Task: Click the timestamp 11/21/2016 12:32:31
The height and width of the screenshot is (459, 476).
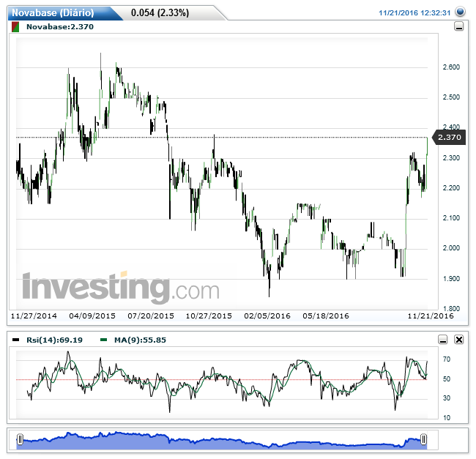Action: tap(414, 12)
